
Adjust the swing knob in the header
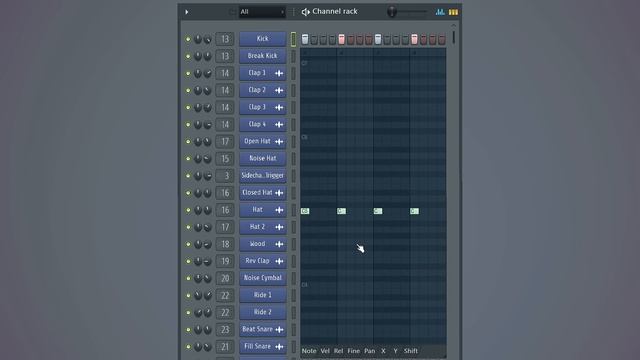(392, 11)
